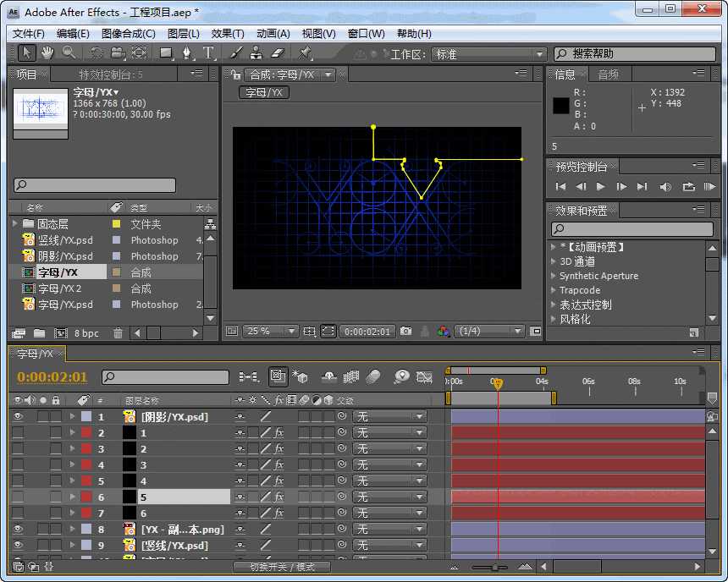Click the draft 3D icon in timeline
This screenshot has width=728, height=582.
300,376
